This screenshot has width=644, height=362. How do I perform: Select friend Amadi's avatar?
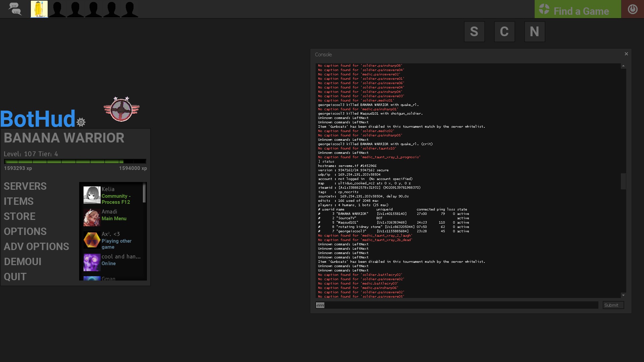tap(92, 217)
